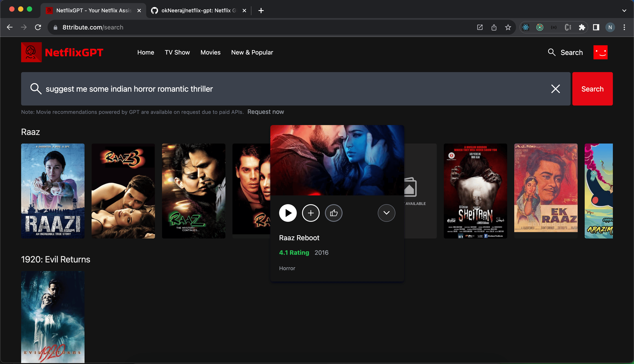Select the Raazi movie poster
The image size is (634, 364).
click(x=53, y=191)
